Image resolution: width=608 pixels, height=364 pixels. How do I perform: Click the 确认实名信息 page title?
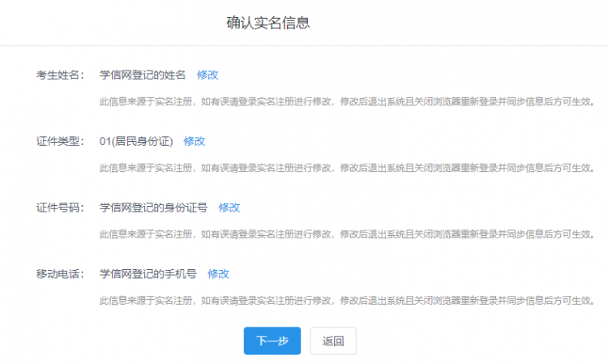(x=268, y=23)
